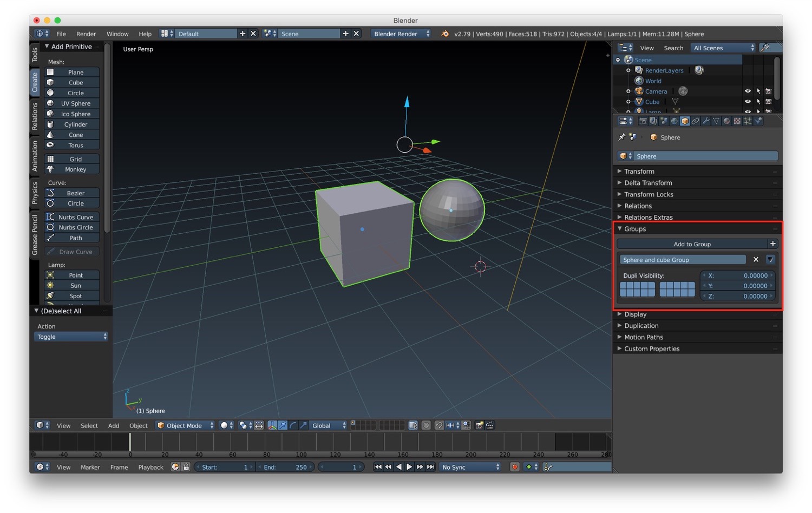
Task: Switch to the Tools tab
Action: (35, 54)
